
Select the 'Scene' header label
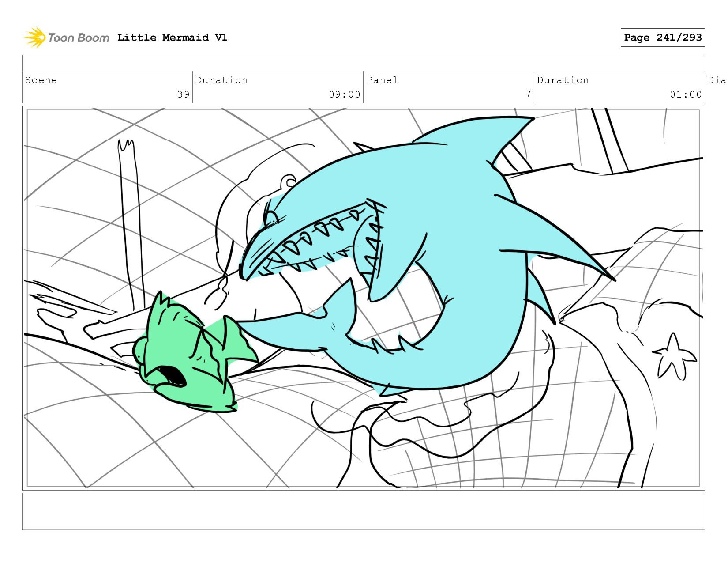(x=41, y=80)
